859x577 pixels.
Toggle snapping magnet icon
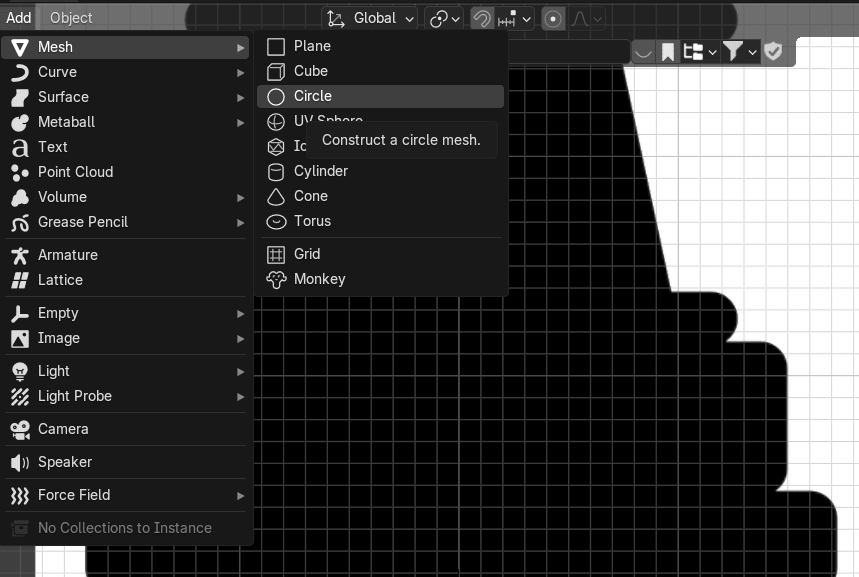[x=482, y=18]
